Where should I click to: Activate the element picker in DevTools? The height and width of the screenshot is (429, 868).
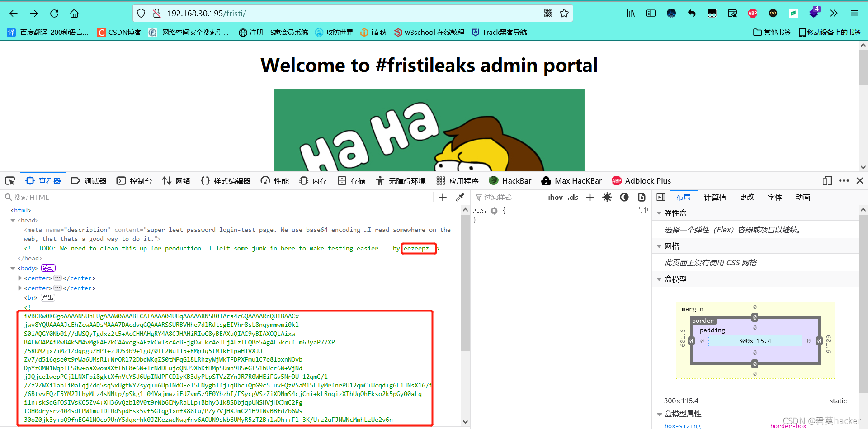click(10, 181)
